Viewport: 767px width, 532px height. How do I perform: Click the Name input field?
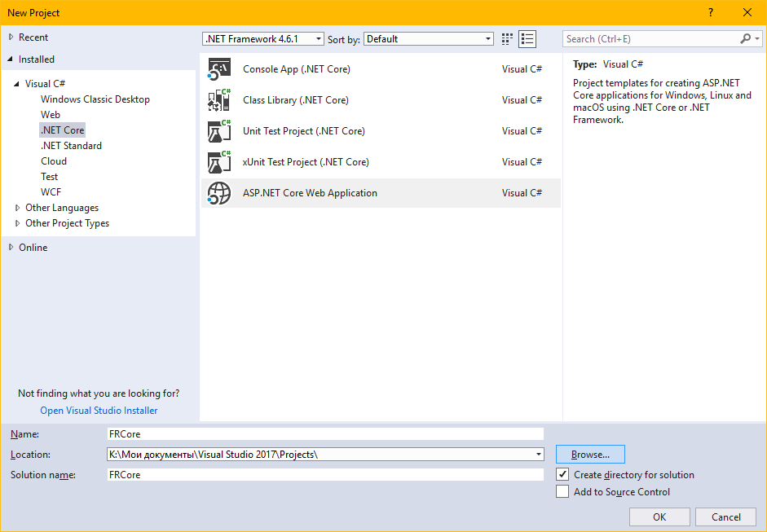325,433
